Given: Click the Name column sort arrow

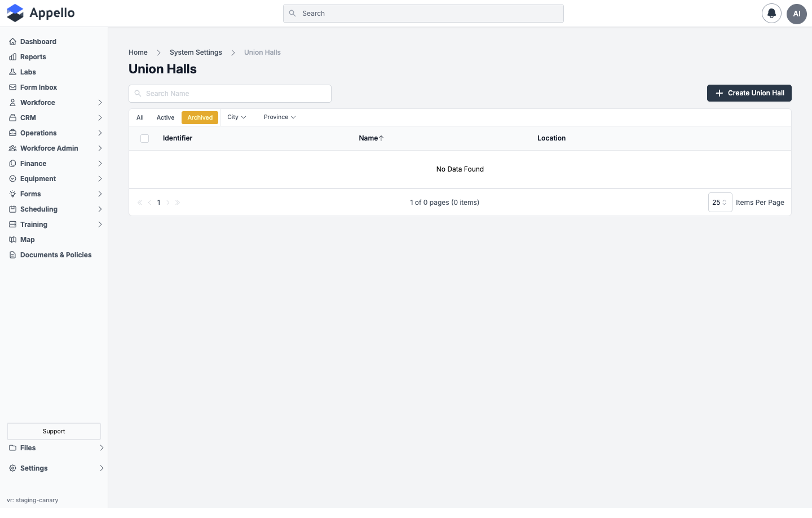Looking at the screenshot, I should point(381,138).
